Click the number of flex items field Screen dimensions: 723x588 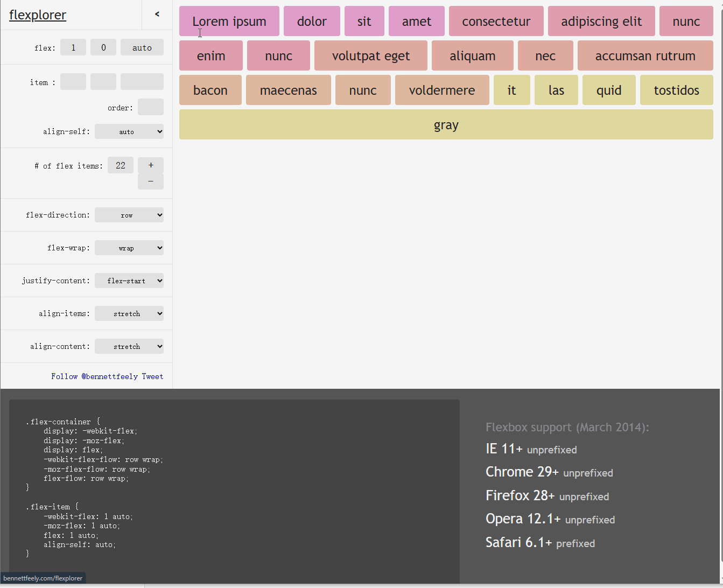click(x=121, y=165)
